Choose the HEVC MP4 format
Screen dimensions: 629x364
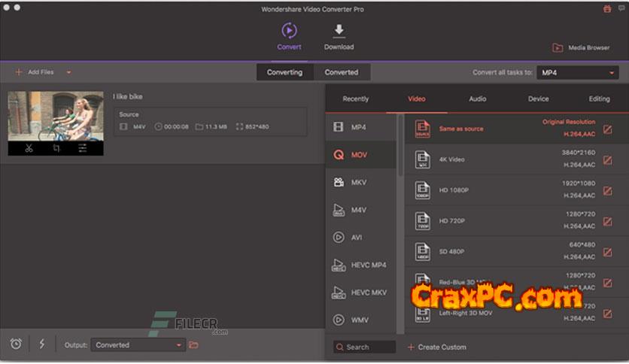pyautogui.click(x=360, y=265)
